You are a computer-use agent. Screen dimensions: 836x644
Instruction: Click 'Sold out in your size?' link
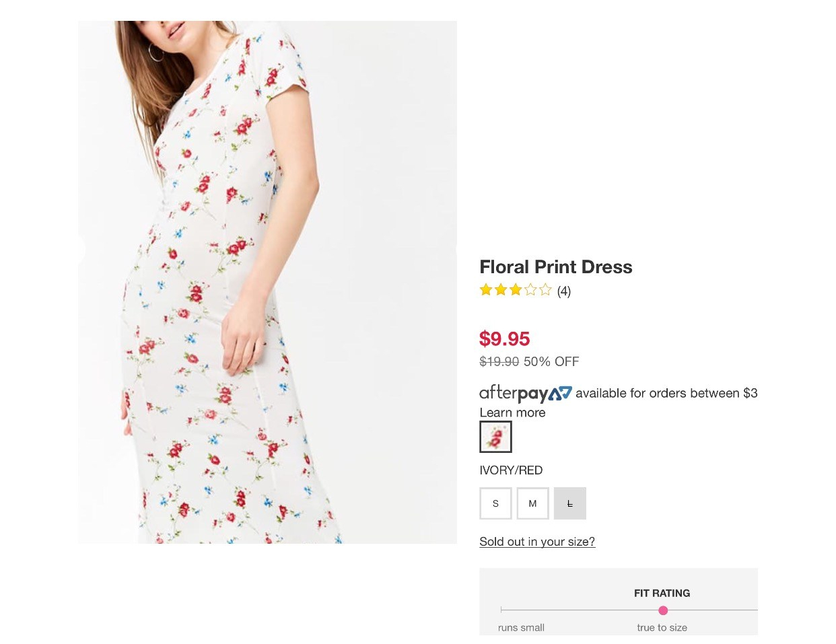click(537, 542)
